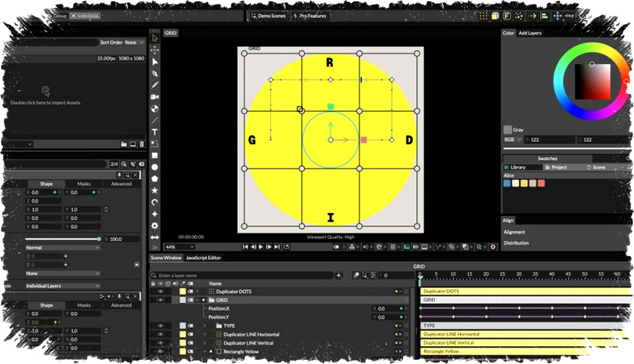The image size is (634, 364).
Task: Select the Rectangle shape tool
Action: [155, 156]
